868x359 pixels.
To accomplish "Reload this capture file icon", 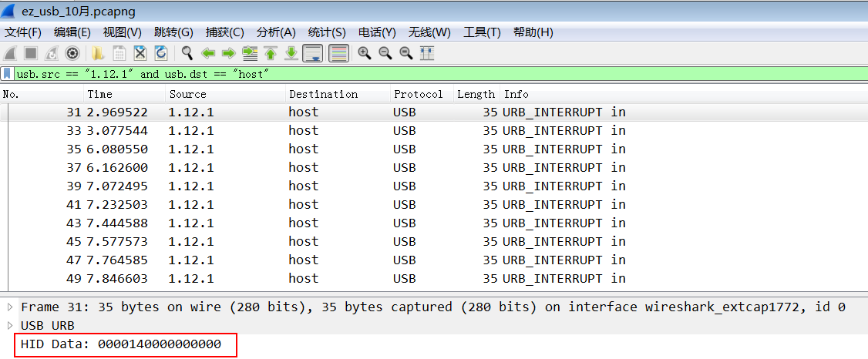I will (x=161, y=54).
